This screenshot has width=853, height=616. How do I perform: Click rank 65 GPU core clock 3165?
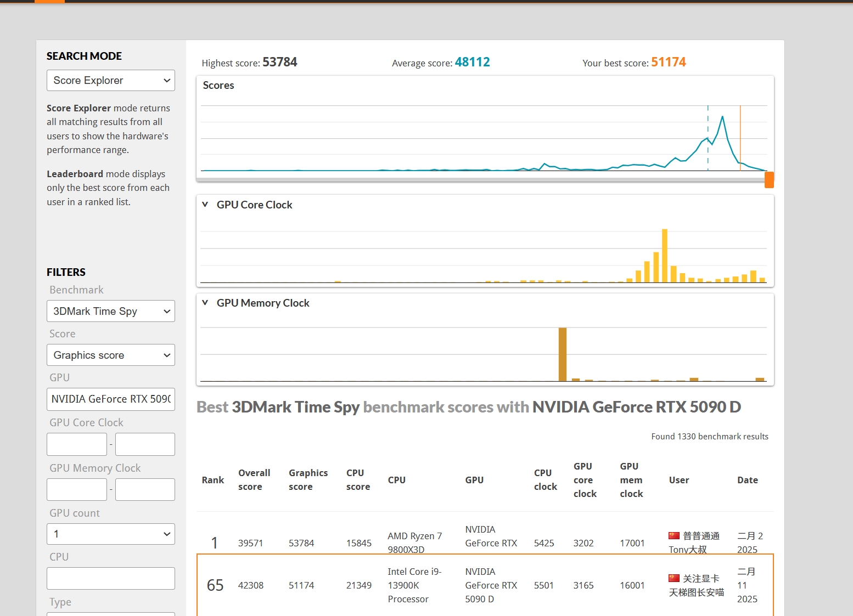pos(583,585)
